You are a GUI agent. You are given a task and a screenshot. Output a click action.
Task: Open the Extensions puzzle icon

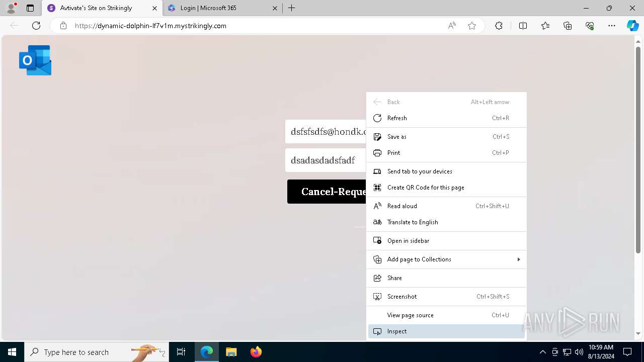coord(499,26)
